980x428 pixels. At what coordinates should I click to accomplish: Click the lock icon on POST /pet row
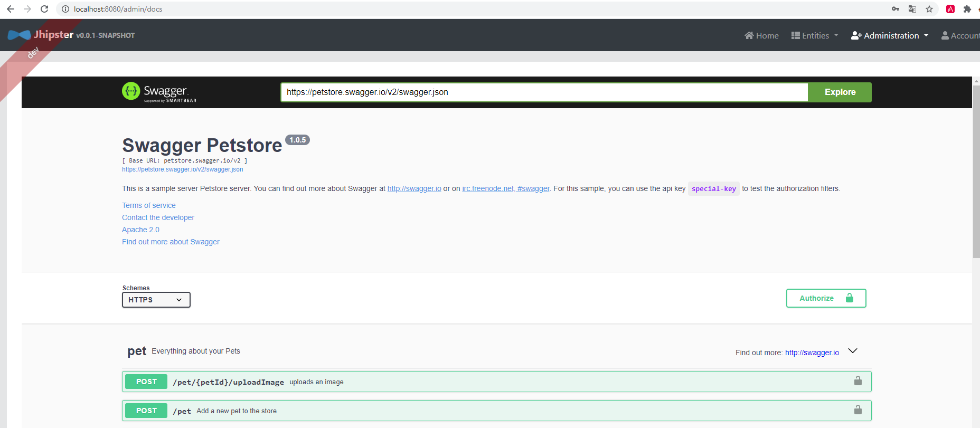point(858,410)
